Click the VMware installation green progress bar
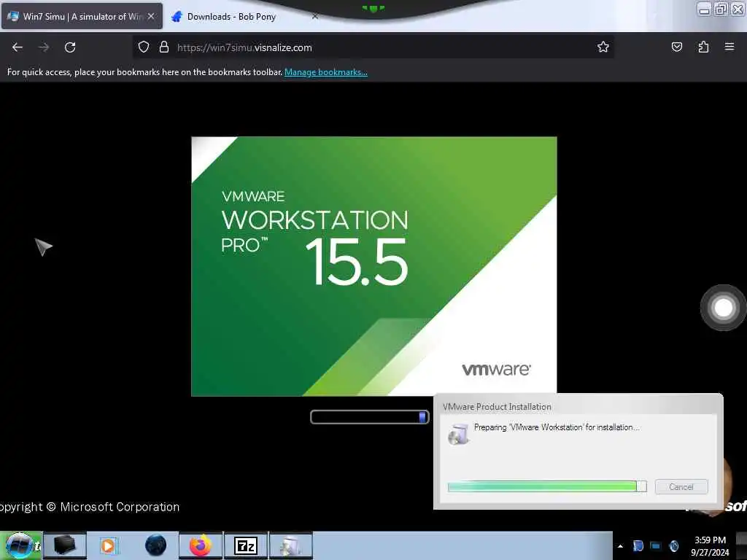Viewport: 747px width, 560px height. coord(547,486)
